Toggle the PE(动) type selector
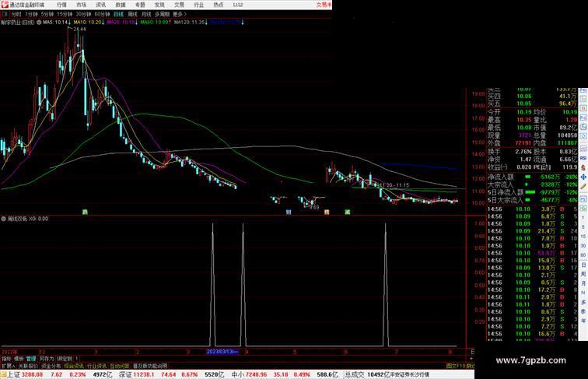The height and width of the screenshot is (379, 588). pyautogui.click(x=543, y=167)
